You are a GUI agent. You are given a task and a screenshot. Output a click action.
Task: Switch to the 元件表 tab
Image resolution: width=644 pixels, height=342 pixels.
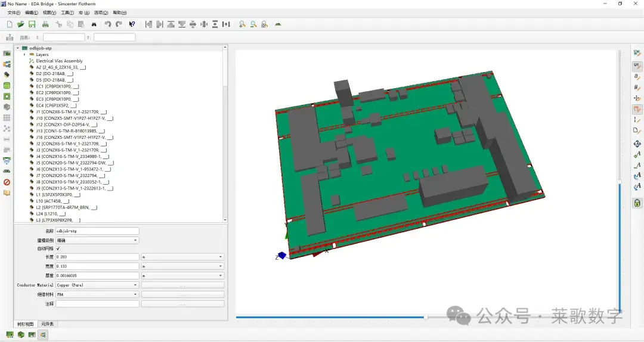tap(47, 324)
